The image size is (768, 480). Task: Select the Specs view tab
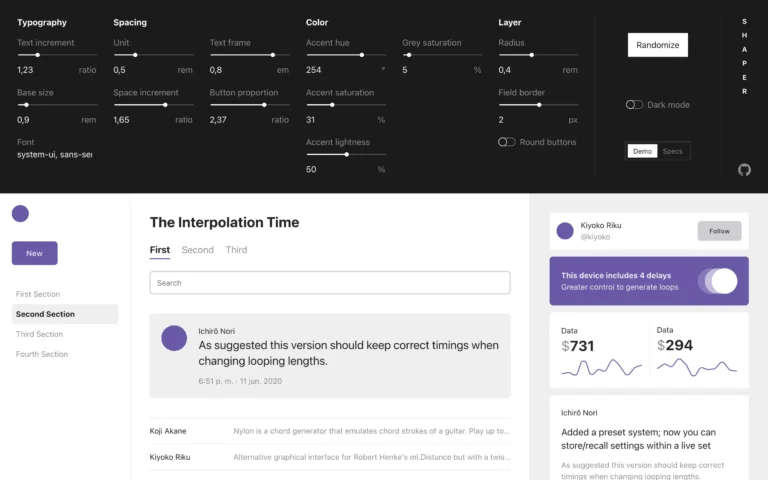pos(673,151)
